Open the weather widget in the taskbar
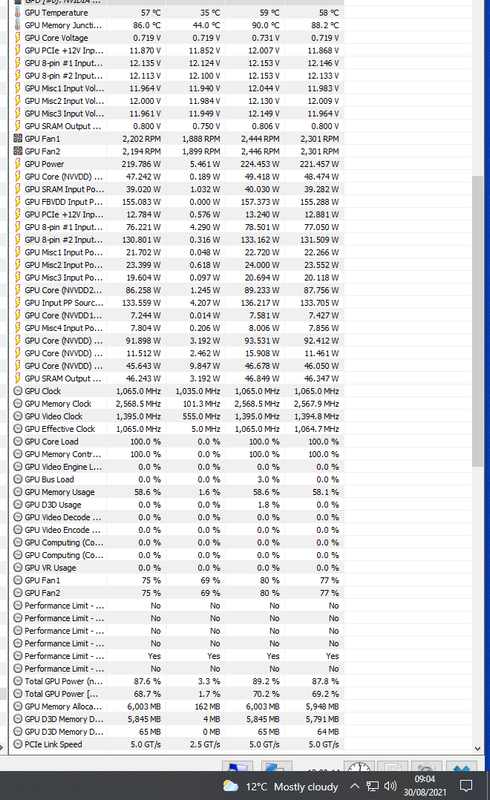The width and height of the screenshot is (490, 800). coord(281,786)
